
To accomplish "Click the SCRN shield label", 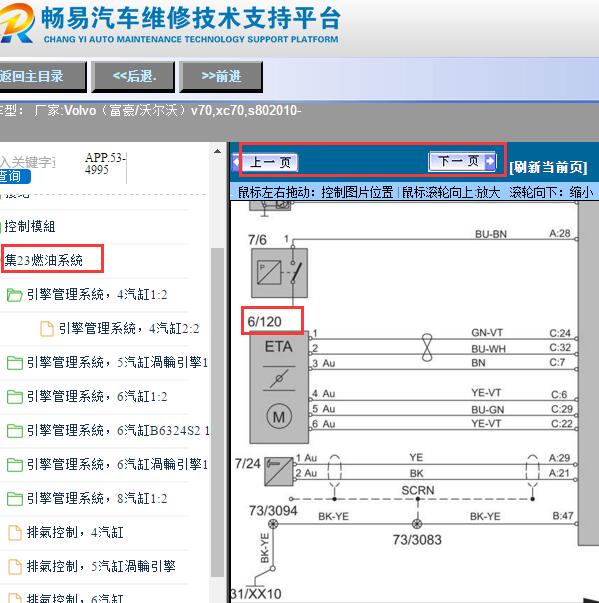I will click(x=418, y=490).
